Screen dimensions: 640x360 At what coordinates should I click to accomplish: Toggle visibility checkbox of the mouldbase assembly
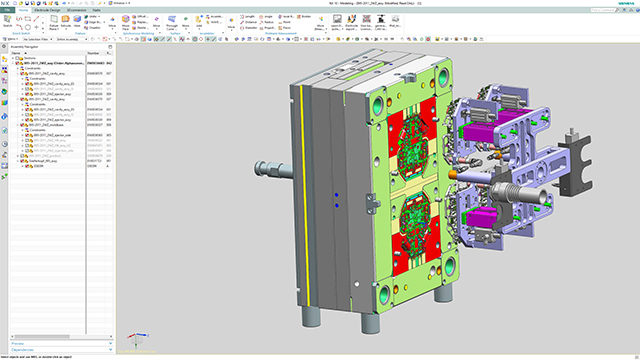click(x=22, y=125)
